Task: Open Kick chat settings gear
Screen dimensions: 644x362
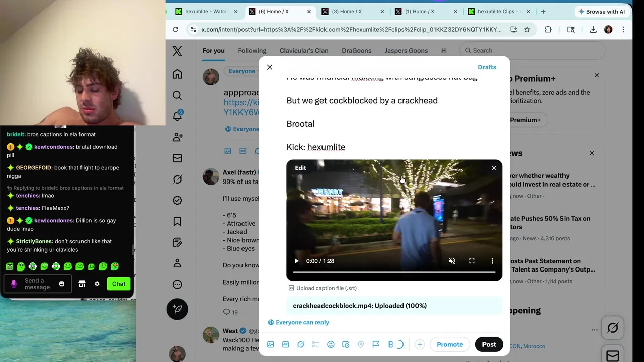Action: tap(97, 284)
